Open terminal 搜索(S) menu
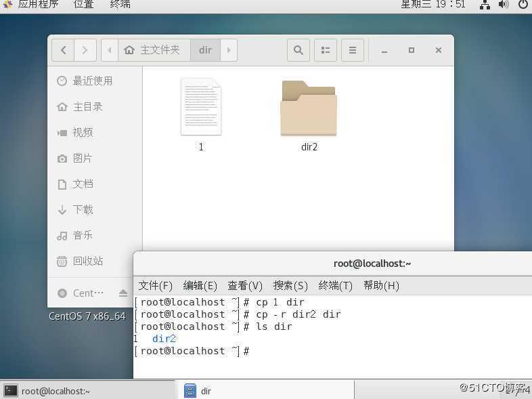Screen dimensions: 532x399 pyautogui.click(x=290, y=286)
